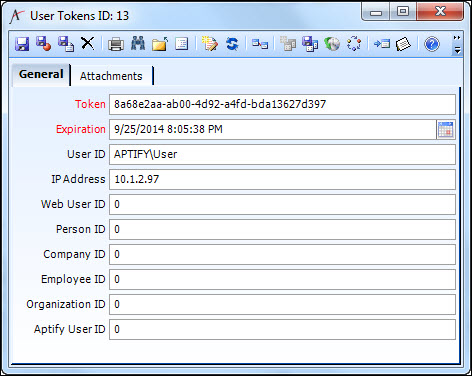The height and width of the screenshot is (376, 472).
Task: Expand the toolbar overflow options arrow
Action: click(457, 51)
